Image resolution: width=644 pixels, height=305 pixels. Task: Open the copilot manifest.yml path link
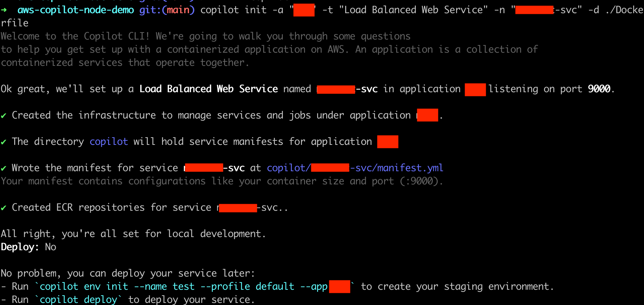click(x=355, y=168)
